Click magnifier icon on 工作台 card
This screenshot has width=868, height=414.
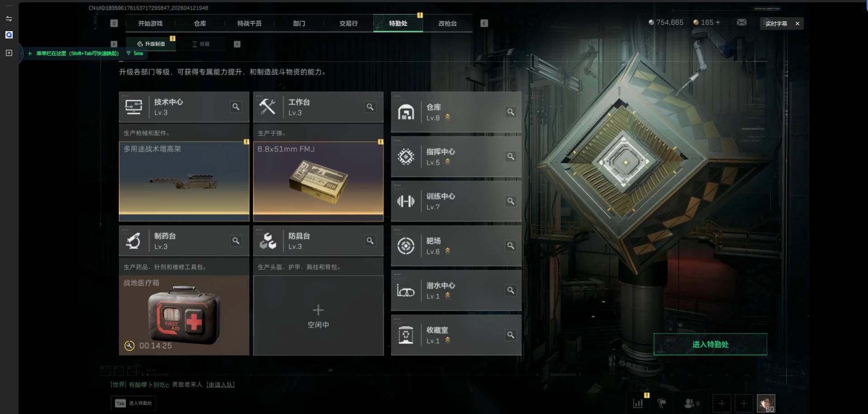370,107
